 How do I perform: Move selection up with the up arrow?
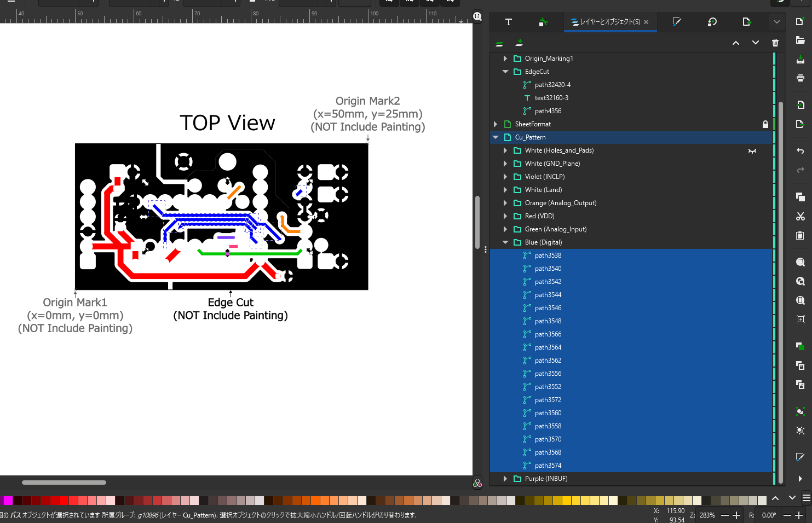(735, 43)
